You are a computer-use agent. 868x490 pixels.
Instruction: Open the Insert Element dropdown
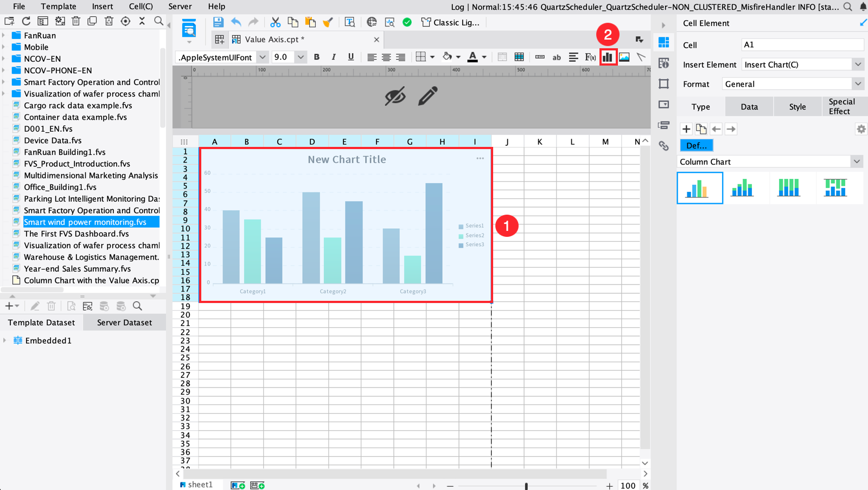[858, 65]
